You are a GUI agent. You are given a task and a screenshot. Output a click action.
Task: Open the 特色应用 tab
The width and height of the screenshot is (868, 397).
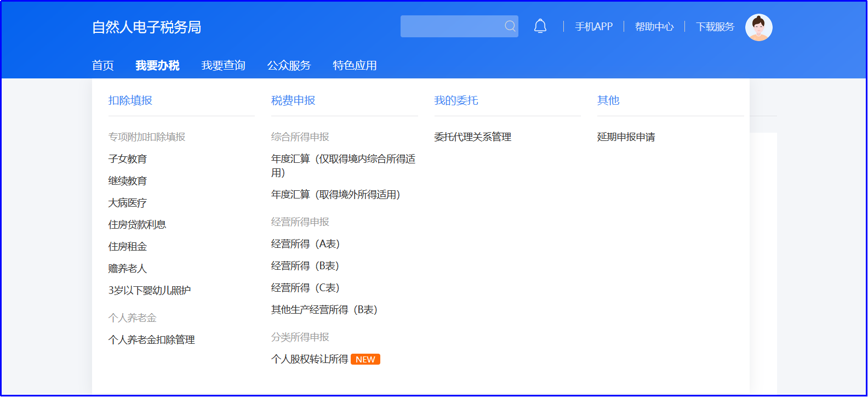(355, 66)
